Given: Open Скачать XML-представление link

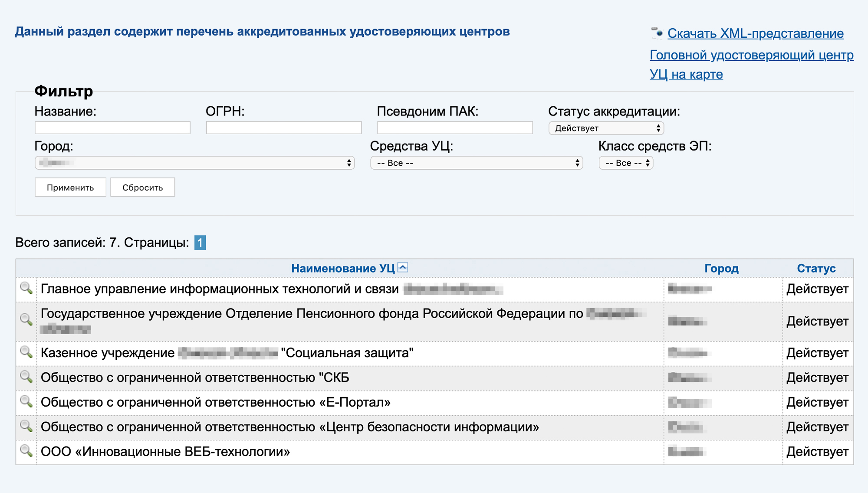Looking at the screenshot, I should [x=756, y=33].
